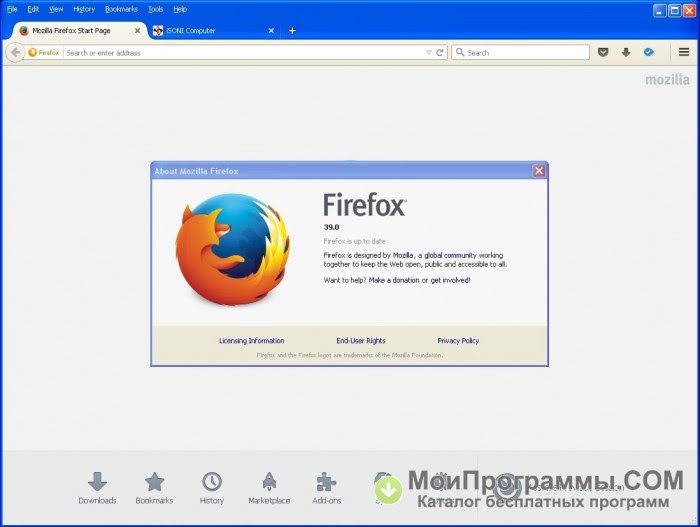Open address bar history dropdown arrow
700x527 pixels.
coord(429,52)
